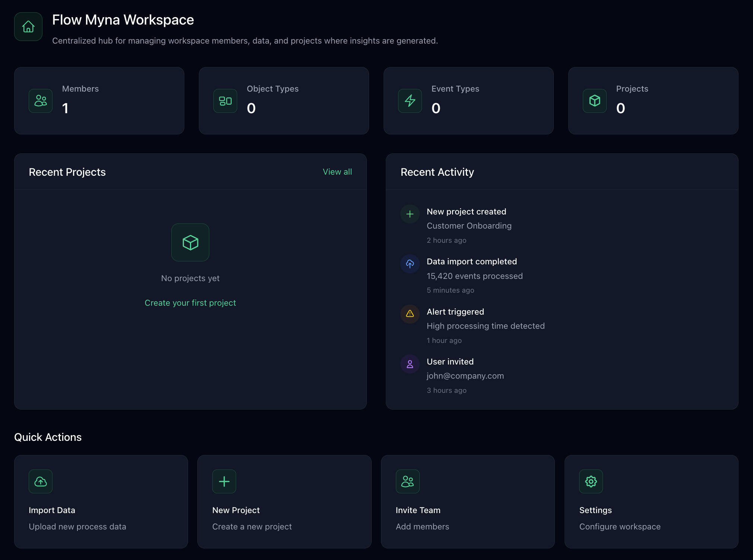This screenshot has width=753, height=560.
Task: Click the Event Types lightning icon
Action: [410, 101]
